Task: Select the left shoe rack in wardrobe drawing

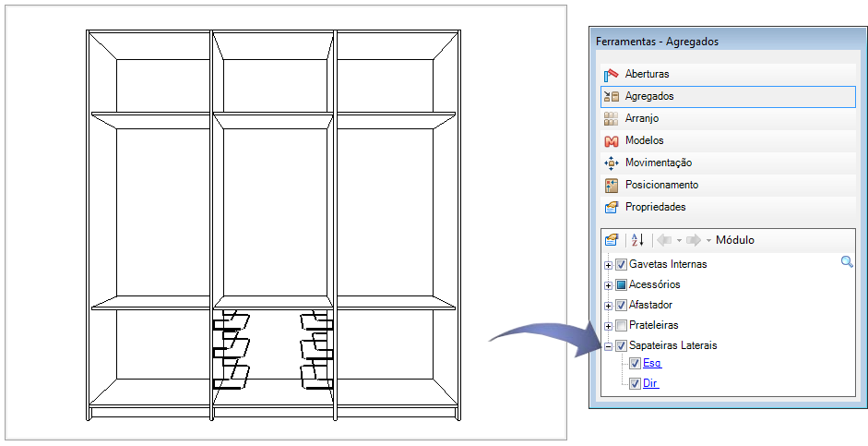Action: (x=232, y=350)
